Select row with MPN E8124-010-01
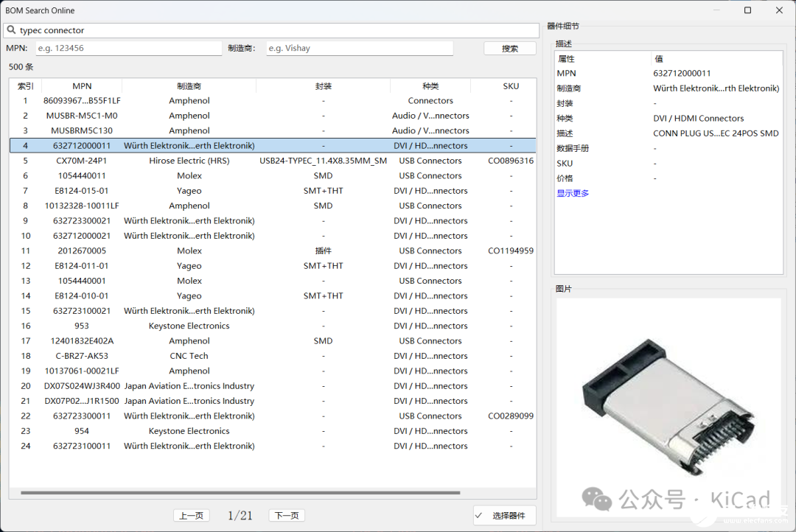The width and height of the screenshot is (796, 532). coord(273,295)
